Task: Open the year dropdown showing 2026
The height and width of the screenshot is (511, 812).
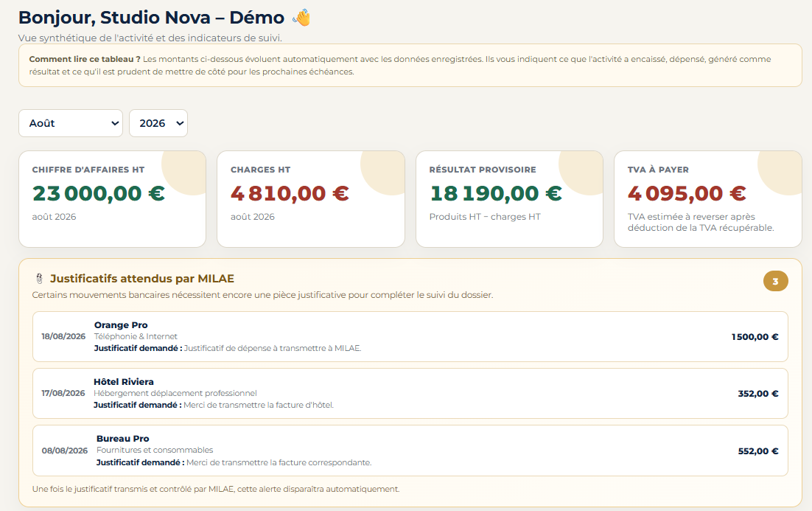Action: pos(158,123)
